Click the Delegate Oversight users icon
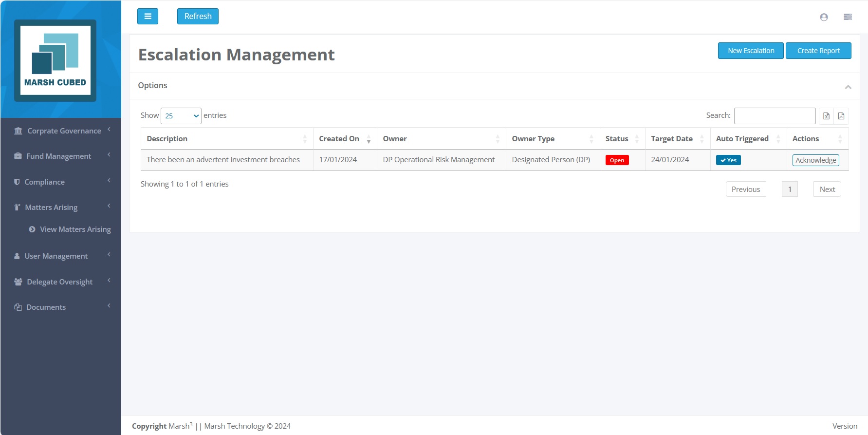 click(18, 282)
